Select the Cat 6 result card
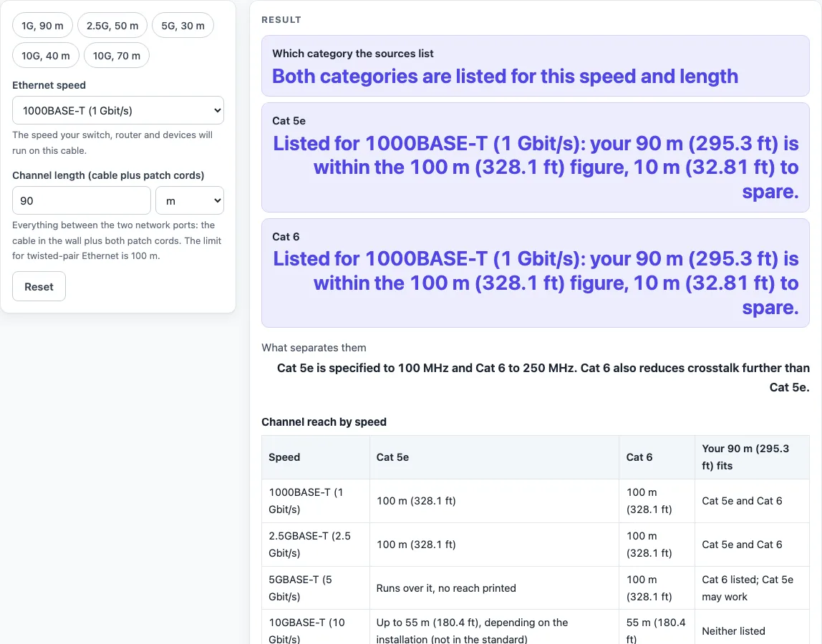 [x=536, y=273]
